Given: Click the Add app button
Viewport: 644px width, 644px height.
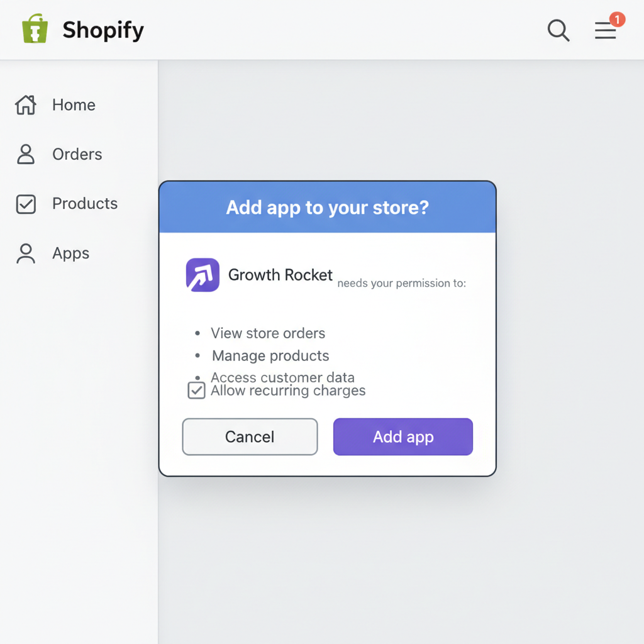Looking at the screenshot, I should coord(402,436).
